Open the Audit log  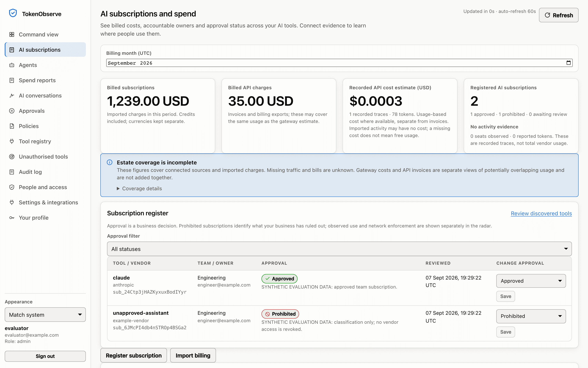[45, 172]
